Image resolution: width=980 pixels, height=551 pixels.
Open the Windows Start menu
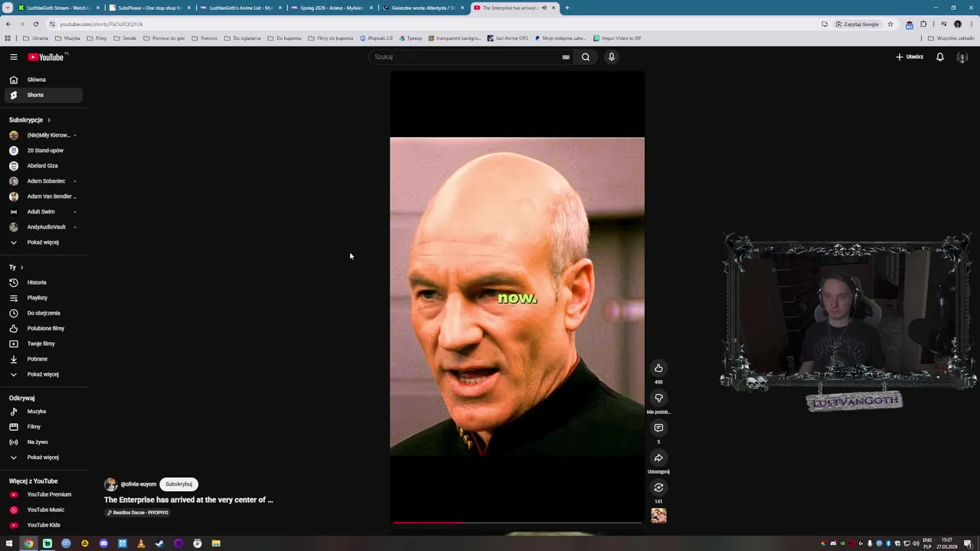tap(9, 543)
